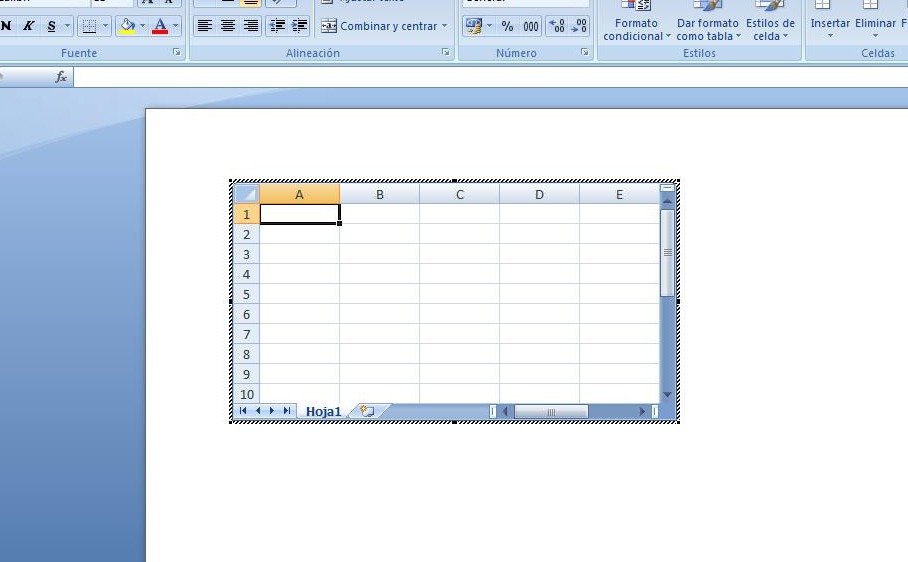Center text horizontally
The width and height of the screenshot is (908, 562).
pyautogui.click(x=228, y=26)
